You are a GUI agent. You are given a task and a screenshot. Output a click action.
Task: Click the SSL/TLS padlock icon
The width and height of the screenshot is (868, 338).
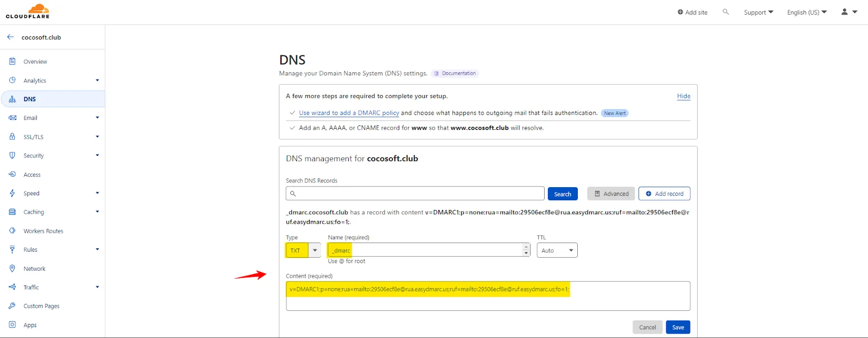tap(12, 137)
